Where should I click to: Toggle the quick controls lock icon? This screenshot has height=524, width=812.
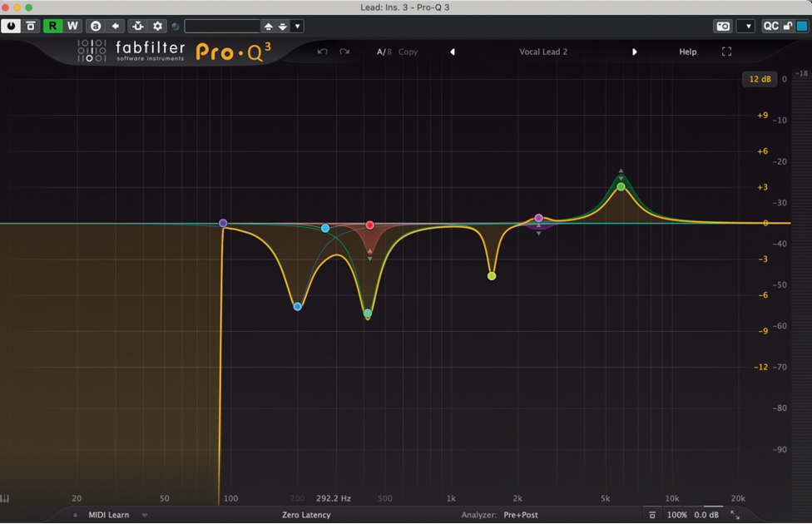(x=788, y=26)
